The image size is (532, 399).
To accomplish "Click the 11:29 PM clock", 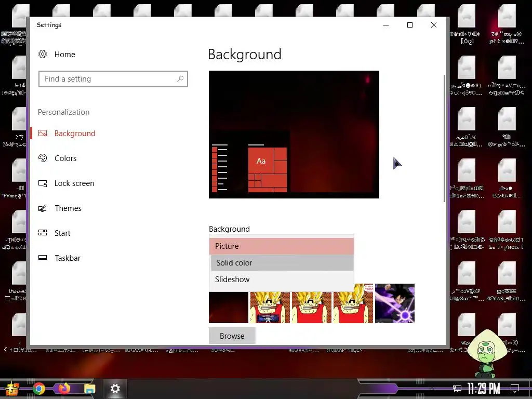I will [x=484, y=389].
